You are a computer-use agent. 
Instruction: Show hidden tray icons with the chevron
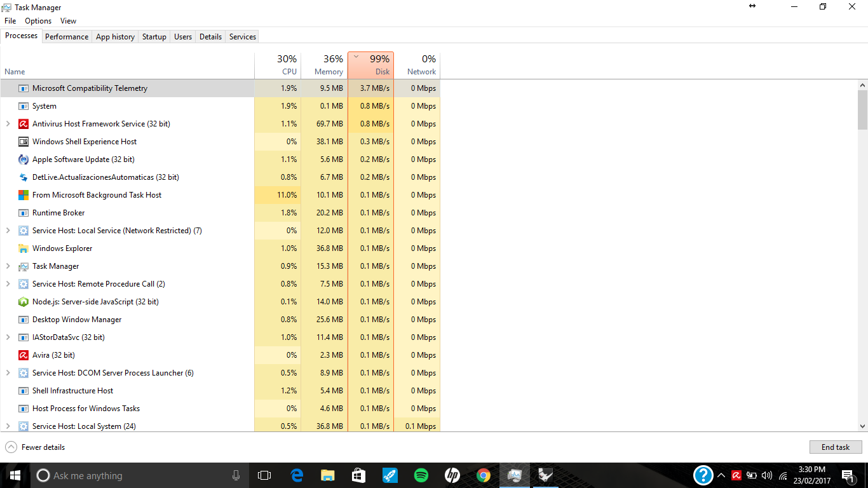click(x=721, y=475)
